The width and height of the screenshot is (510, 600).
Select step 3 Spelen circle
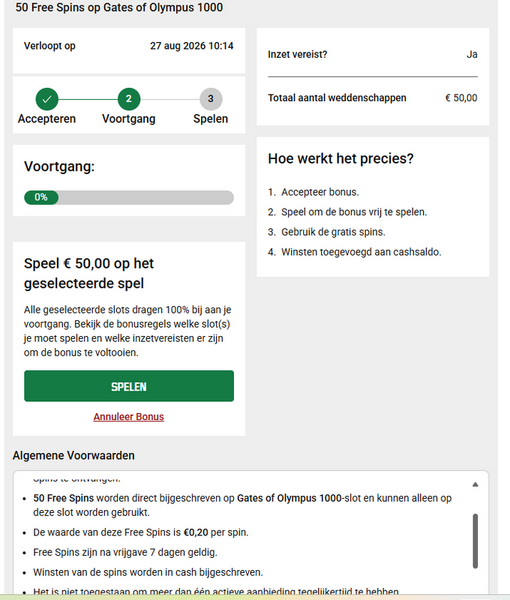211,99
